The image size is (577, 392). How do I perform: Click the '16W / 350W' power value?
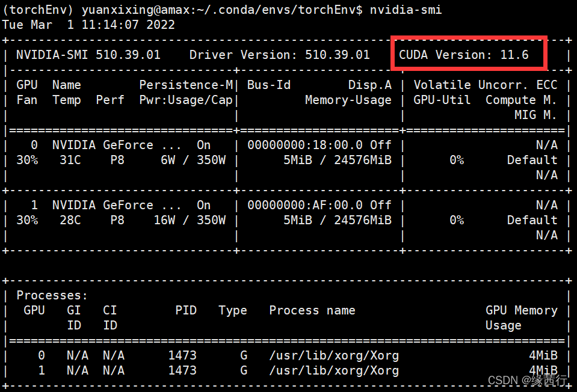coord(190,220)
